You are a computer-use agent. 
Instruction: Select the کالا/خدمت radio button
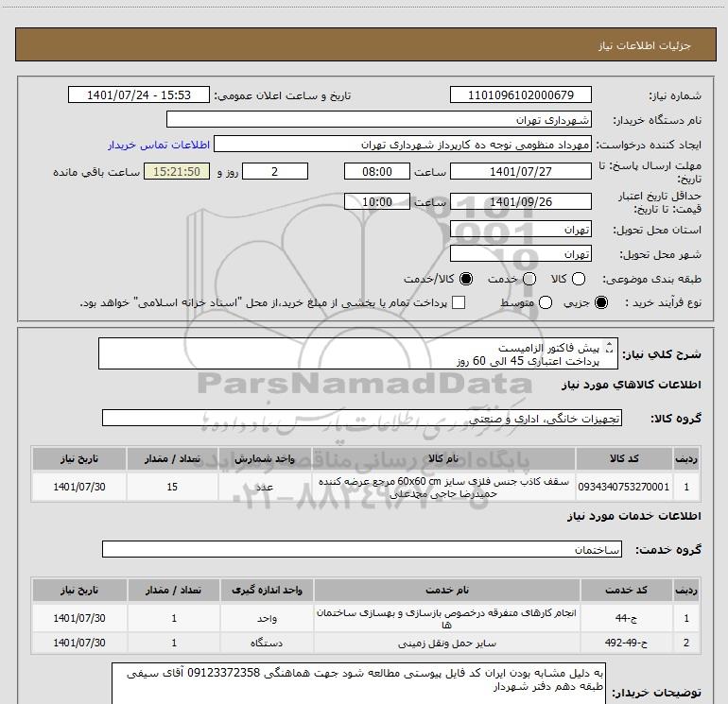click(466, 279)
